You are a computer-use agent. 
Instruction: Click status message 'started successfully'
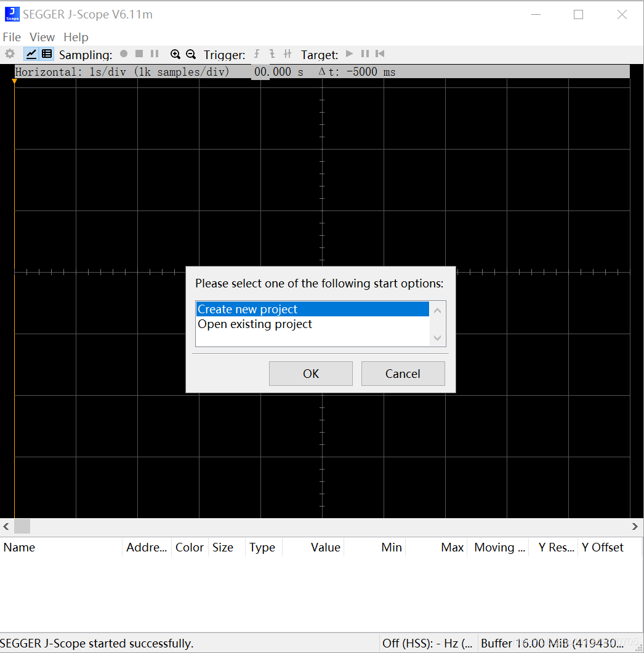[97, 643]
